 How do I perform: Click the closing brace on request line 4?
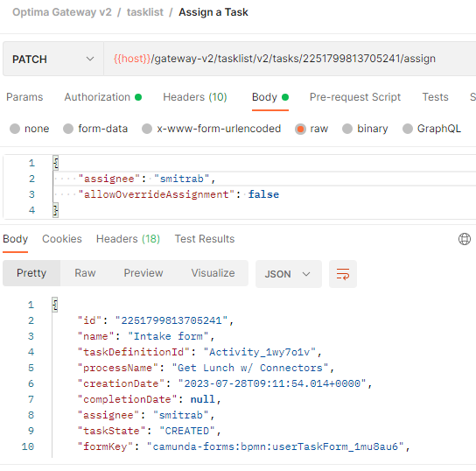55,210
